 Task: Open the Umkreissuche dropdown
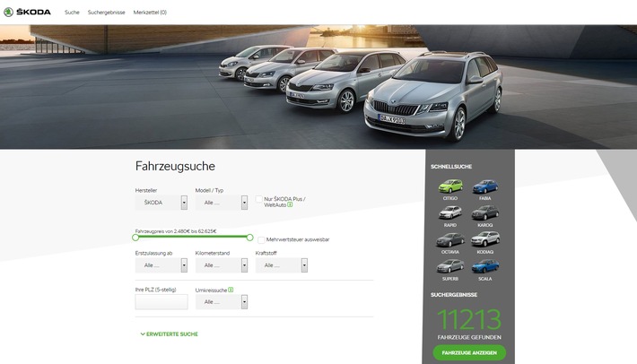click(x=222, y=302)
